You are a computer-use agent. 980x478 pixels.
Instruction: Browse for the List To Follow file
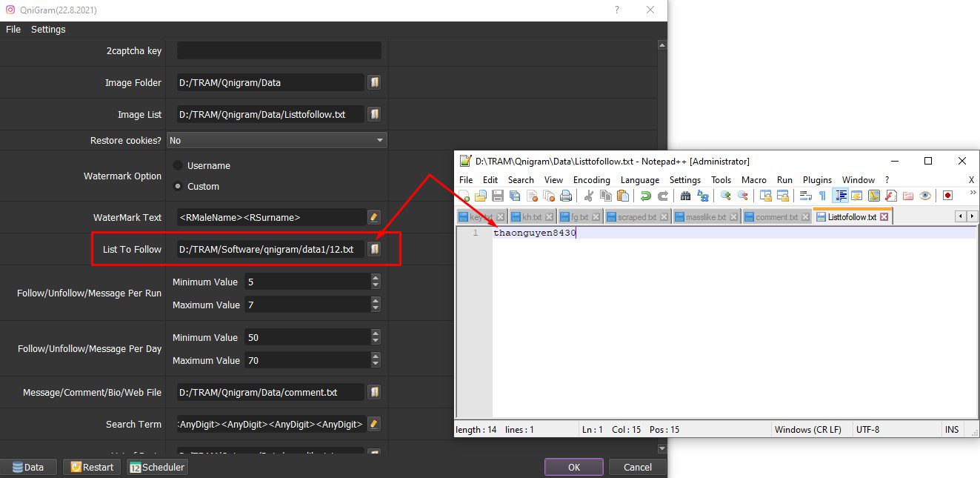[x=375, y=249]
